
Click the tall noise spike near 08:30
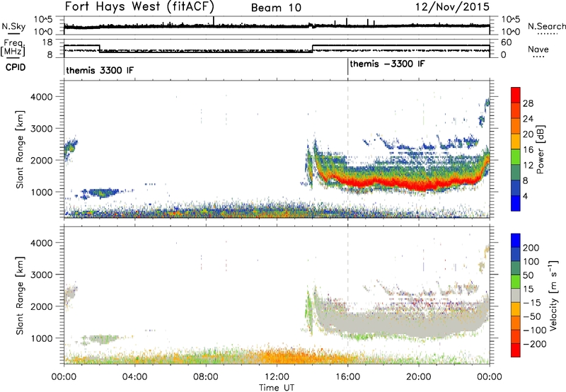(x=214, y=21)
